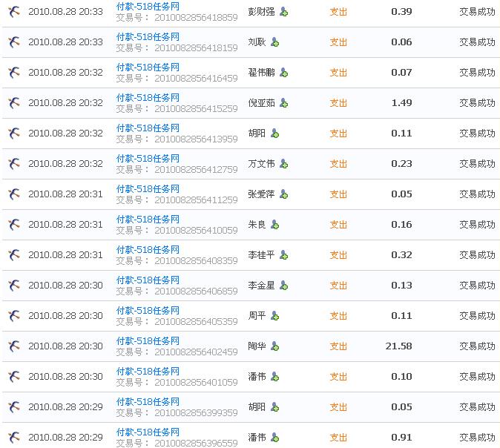Open 付款-518任务网 link for 0.91 payment
Image resolution: width=500 pixels, height=448 pixels.
coord(148,432)
